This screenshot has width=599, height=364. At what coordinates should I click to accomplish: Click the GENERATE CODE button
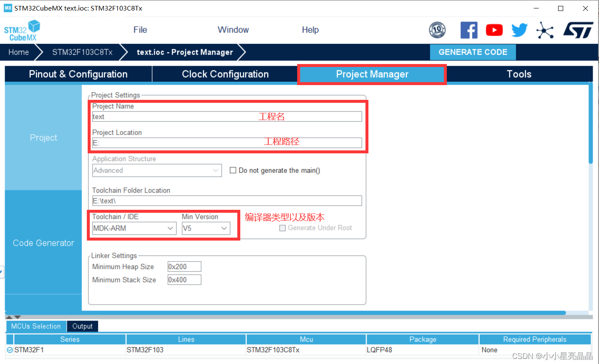[x=473, y=52]
